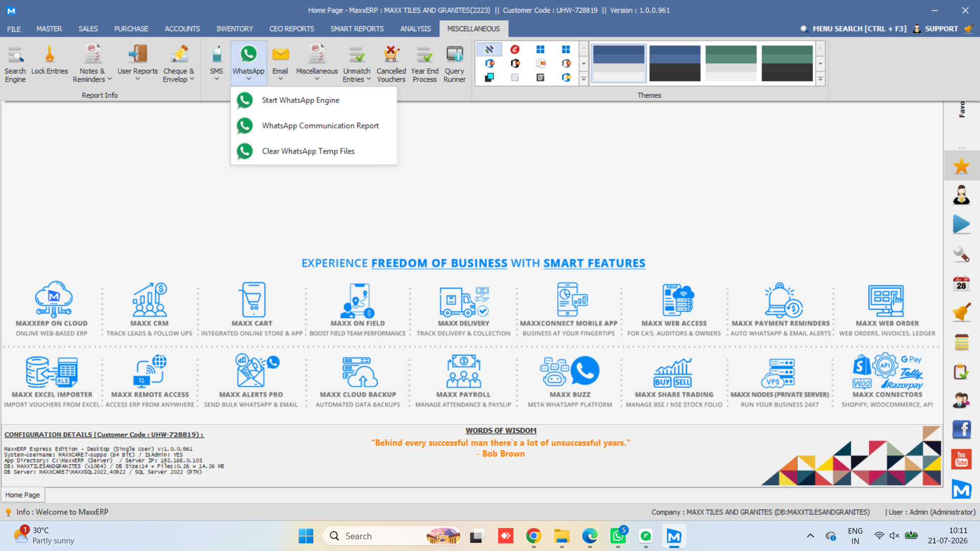This screenshot has width=980, height=551.
Task: Open the MAXX CRM feature tile
Action: tap(149, 309)
